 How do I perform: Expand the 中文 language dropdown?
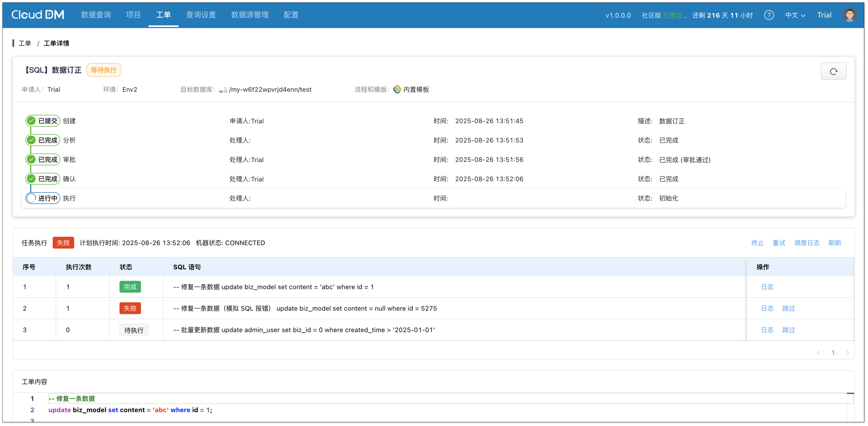pyautogui.click(x=795, y=15)
